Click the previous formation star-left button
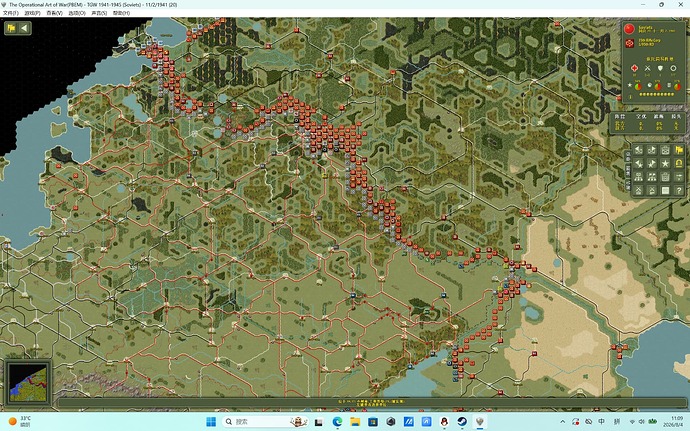Viewport: 690px width, 431px height. [639, 164]
